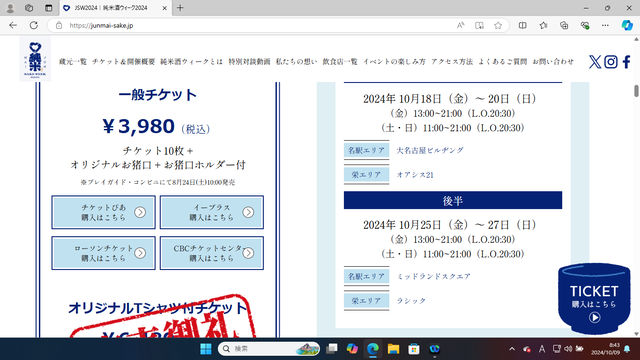
Task: Open Edge Collections panel
Action: click(564, 25)
